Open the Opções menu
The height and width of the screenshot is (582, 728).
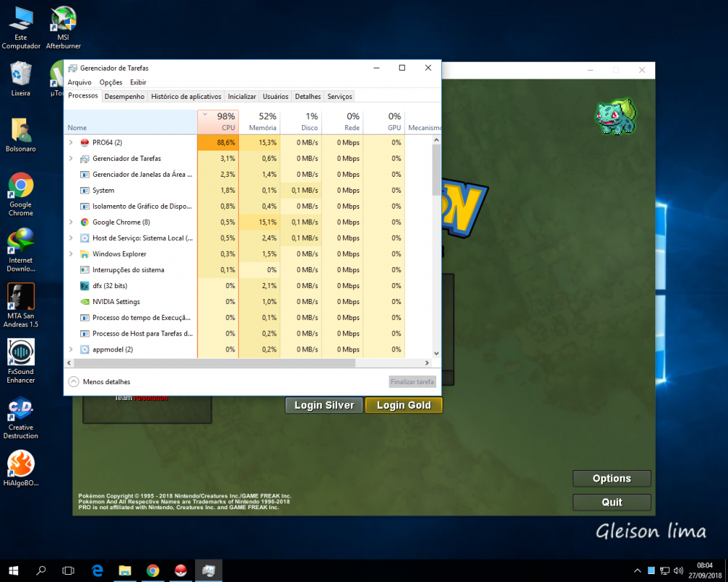click(x=111, y=83)
